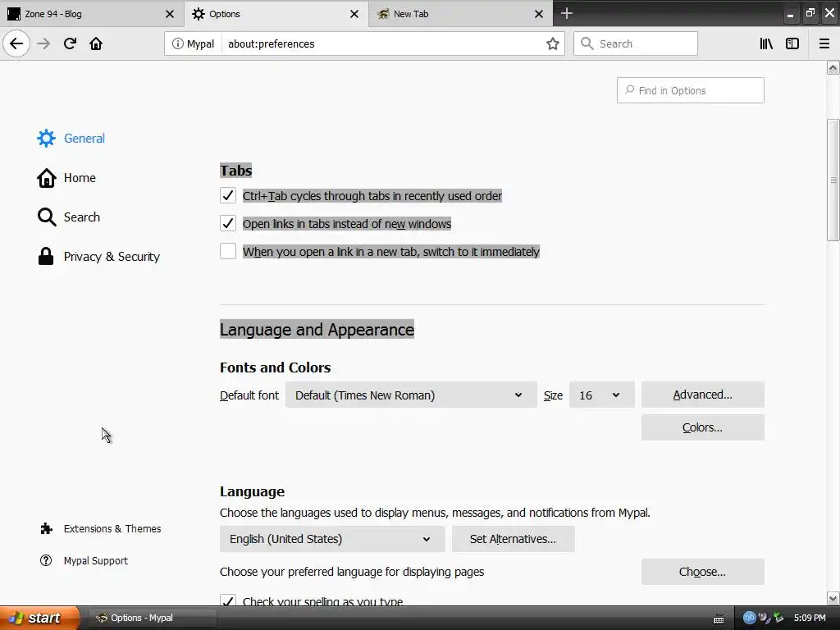Switch to the New Tab tab
The image size is (840, 630).
tap(461, 14)
